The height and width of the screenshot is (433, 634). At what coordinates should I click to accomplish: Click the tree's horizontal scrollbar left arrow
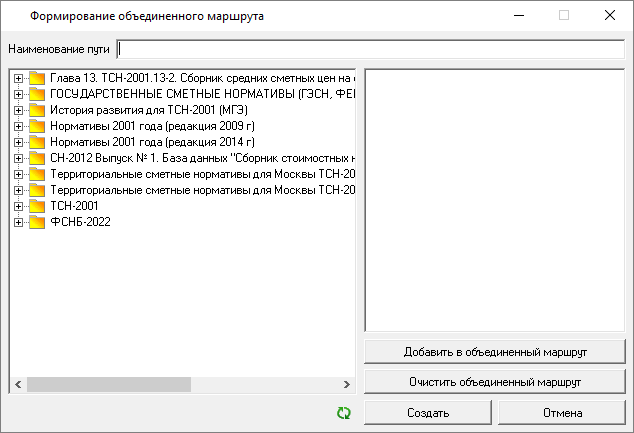17,384
